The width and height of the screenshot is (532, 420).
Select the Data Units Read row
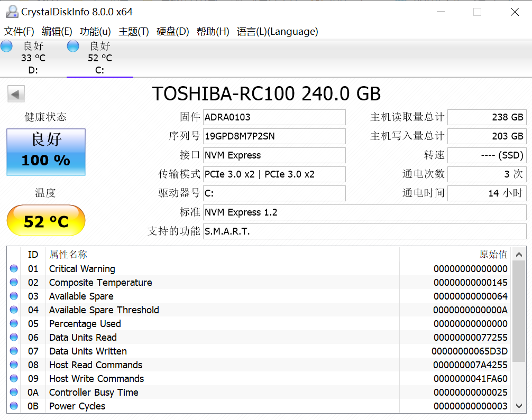(259, 337)
